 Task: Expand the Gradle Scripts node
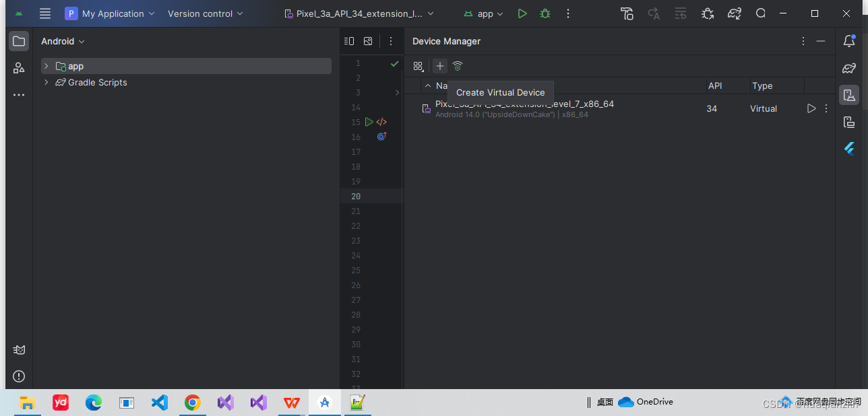(46, 82)
